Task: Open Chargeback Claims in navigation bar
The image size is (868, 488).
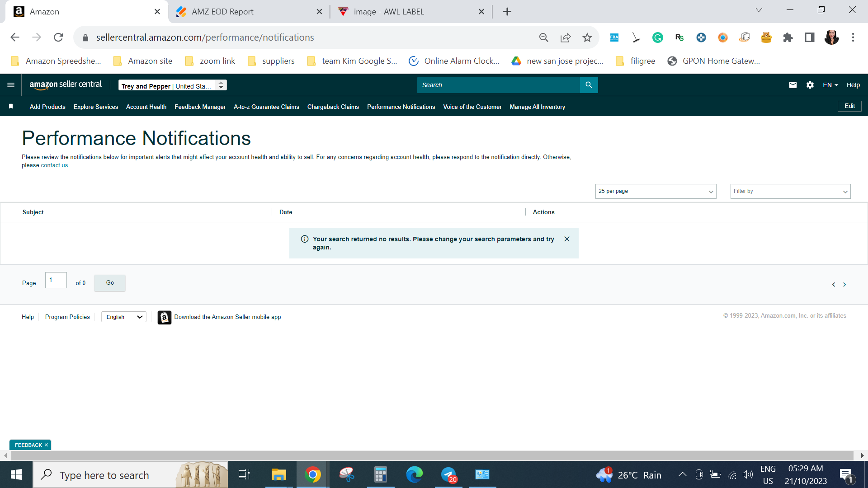Action: (333, 107)
